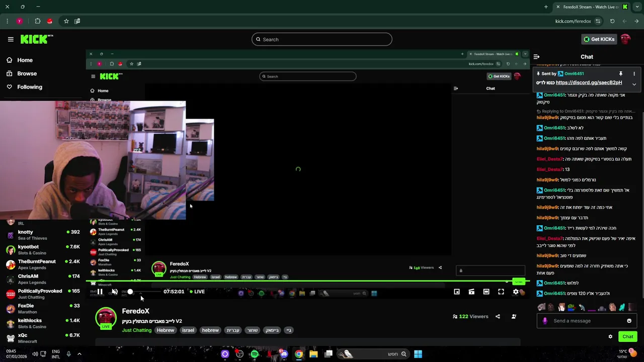Open knotty channel in sidebar
The width and height of the screenshot is (644, 362).
coord(43,235)
